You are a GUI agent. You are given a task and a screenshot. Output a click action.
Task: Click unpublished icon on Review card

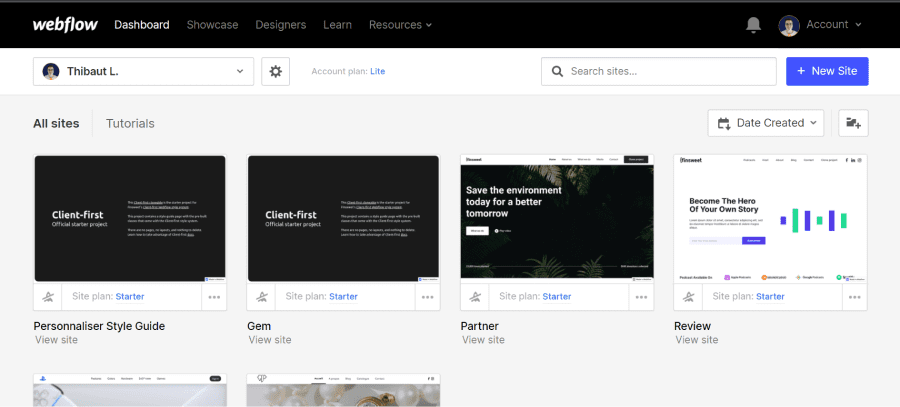[x=689, y=297]
